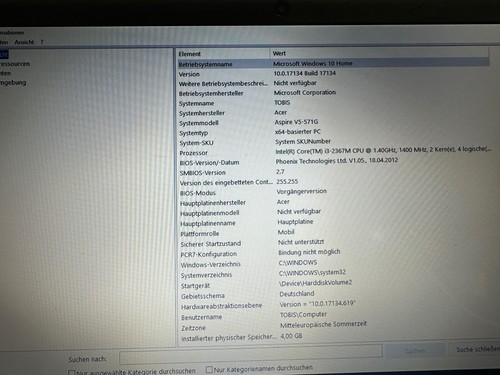Viewport: 500px width, 375px height.
Task: Select the Hauptplatinenhersteller row
Action: click(333, 202)
